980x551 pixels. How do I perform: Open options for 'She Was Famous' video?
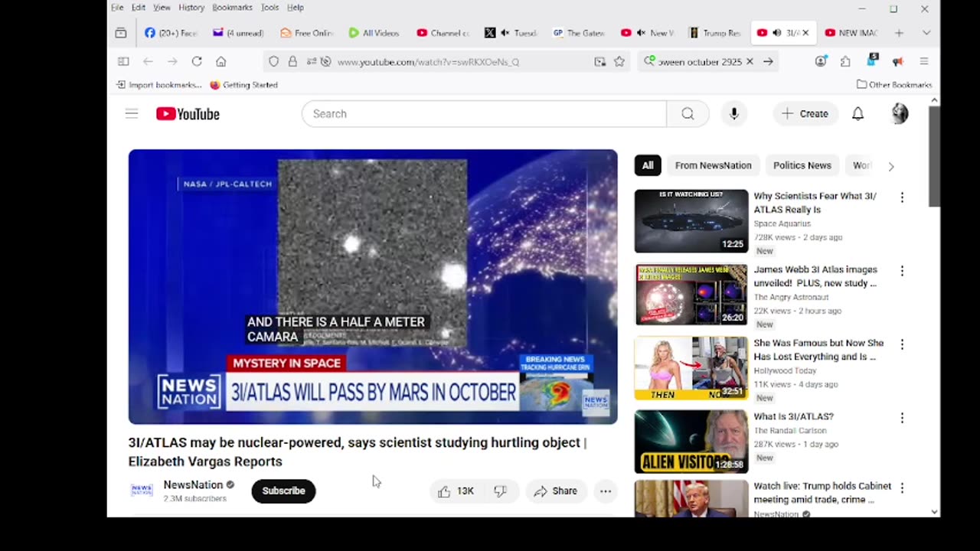point(902,344)
